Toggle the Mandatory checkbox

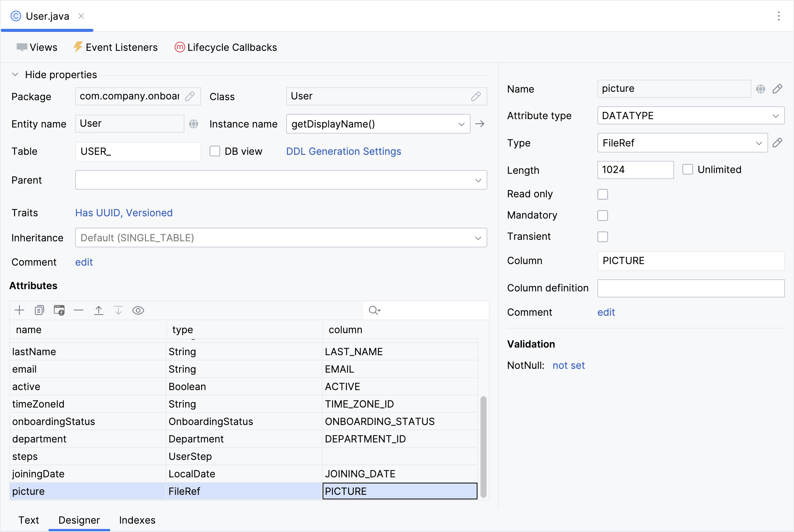[x=602, y=216]
